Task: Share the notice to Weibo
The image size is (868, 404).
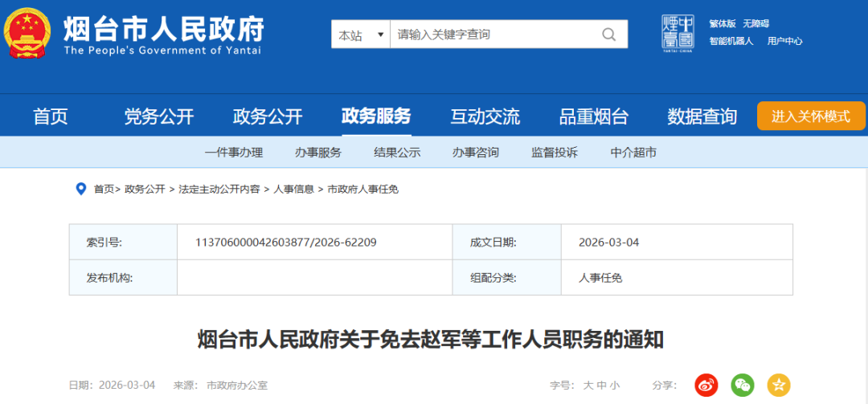Action: click(x=706, y=386)
